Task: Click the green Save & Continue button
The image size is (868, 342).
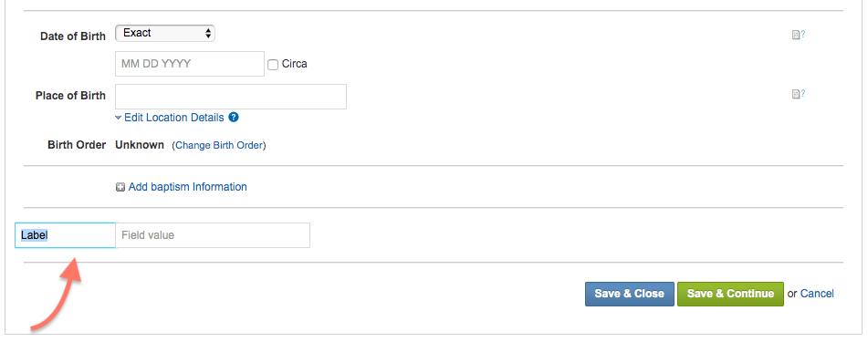Action: (731, 294)
